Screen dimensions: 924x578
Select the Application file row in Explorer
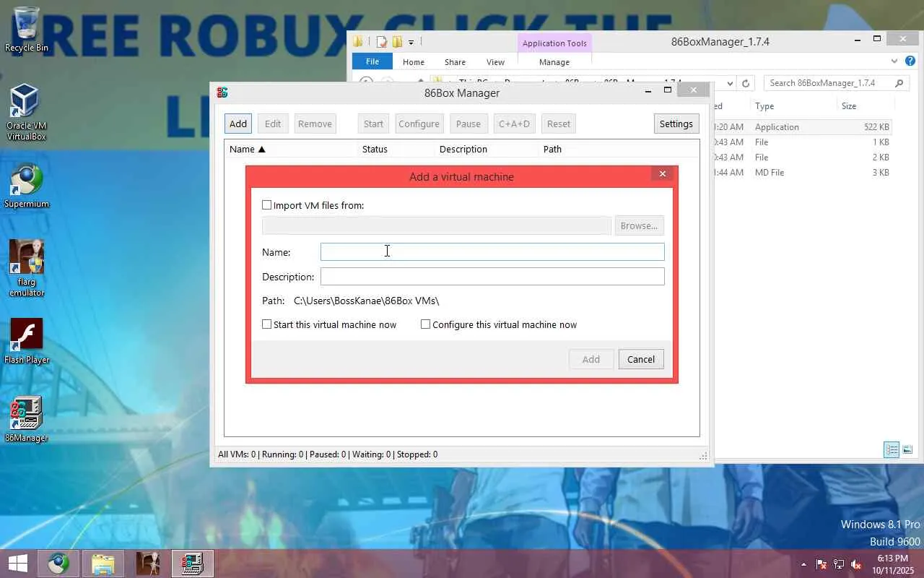point(801,127)
